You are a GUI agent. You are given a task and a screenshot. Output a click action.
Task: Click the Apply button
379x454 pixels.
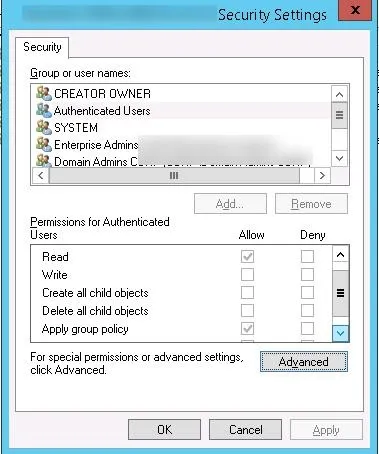(x=326, y=430)
